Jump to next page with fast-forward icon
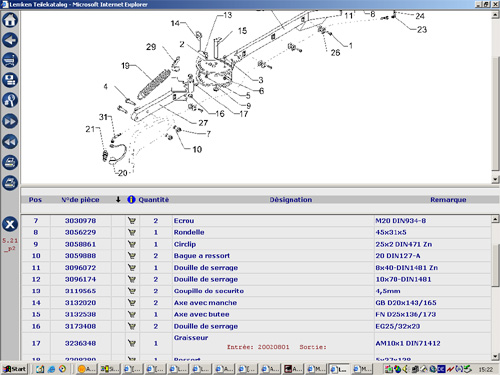 (10, 121)
